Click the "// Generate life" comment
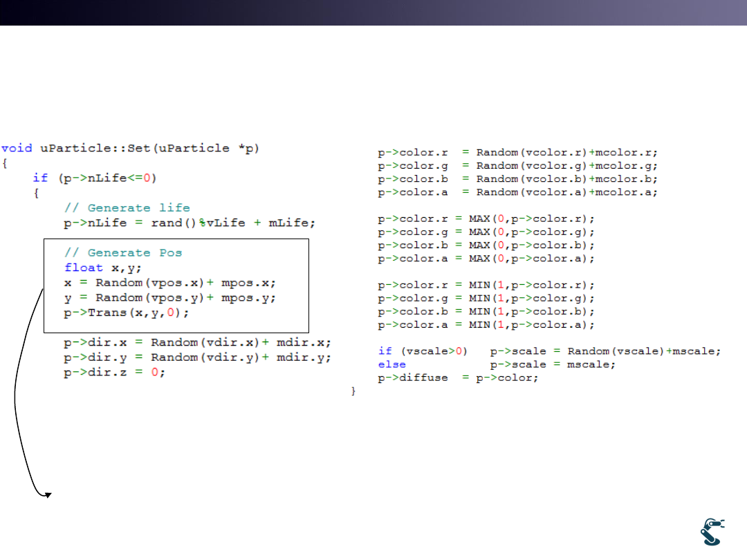747x560 pixels. [127, 207]
